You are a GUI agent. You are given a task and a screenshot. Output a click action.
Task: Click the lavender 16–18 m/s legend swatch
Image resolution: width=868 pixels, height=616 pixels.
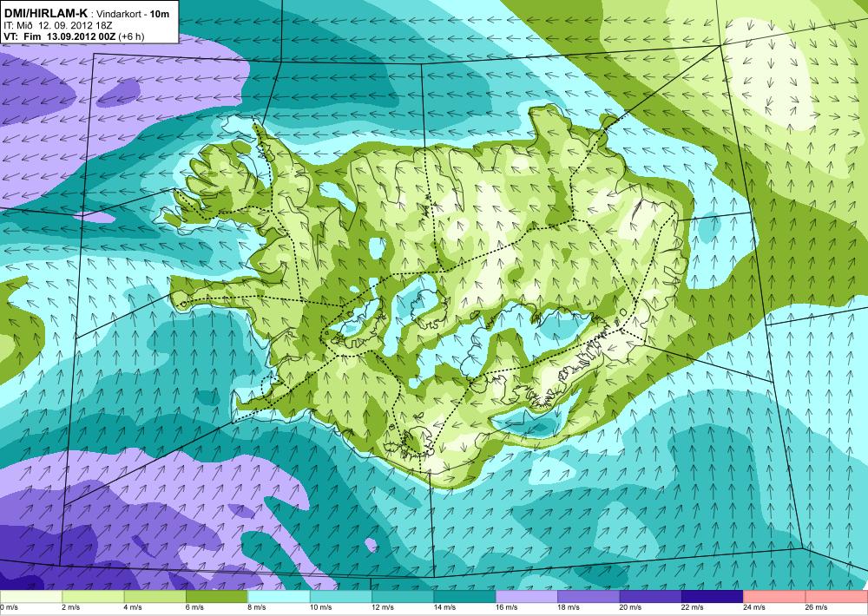coord(527,597)
